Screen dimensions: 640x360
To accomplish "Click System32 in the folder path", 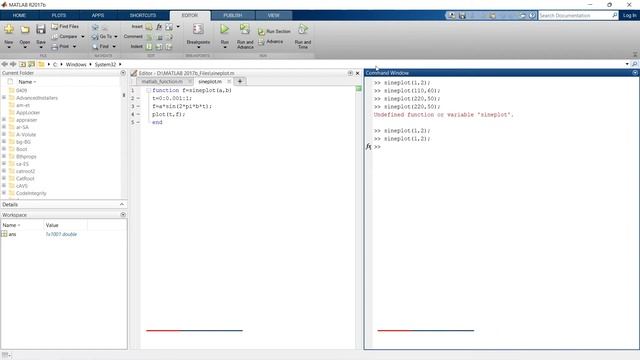I will point(105,64).
